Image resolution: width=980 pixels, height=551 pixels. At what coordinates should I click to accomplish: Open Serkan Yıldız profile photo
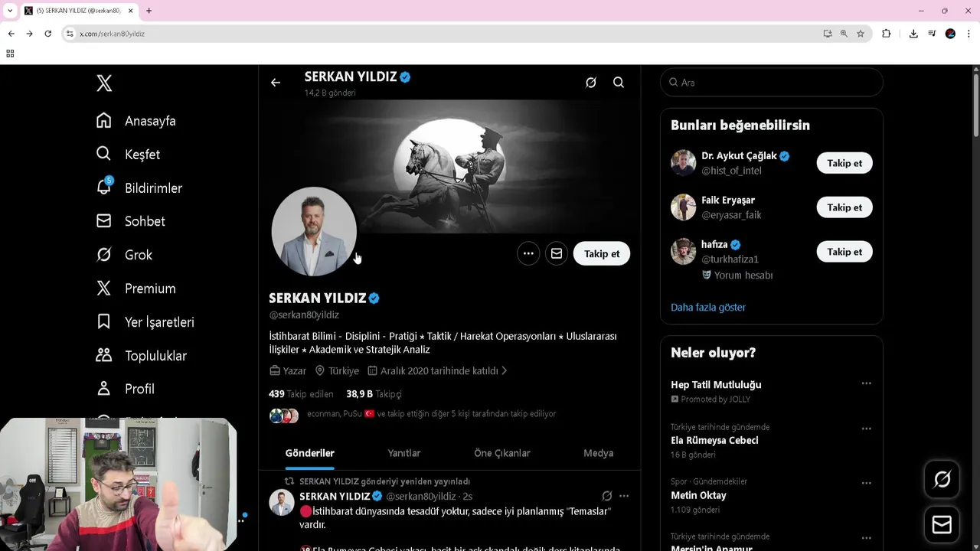click(x=314, y=231)
